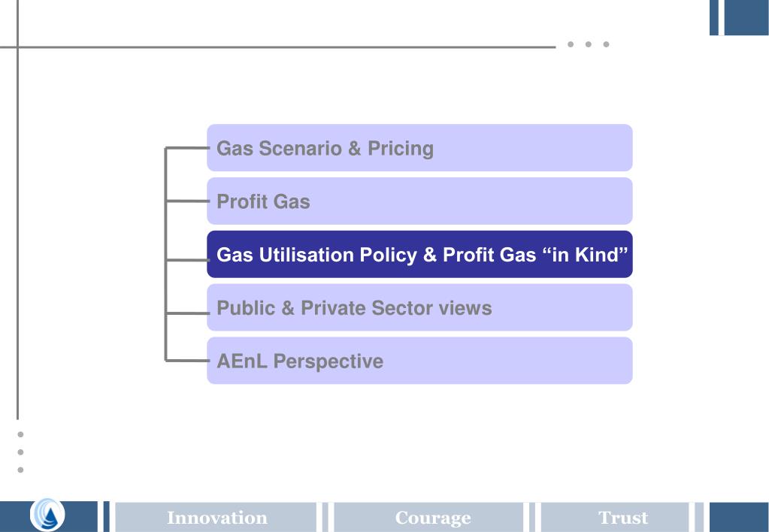Open the Profit Gas agenda item

419,201
